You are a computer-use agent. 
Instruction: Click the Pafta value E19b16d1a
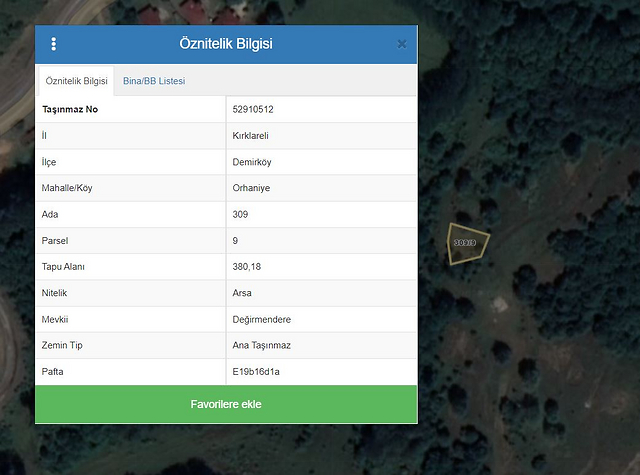click(255, 371)
